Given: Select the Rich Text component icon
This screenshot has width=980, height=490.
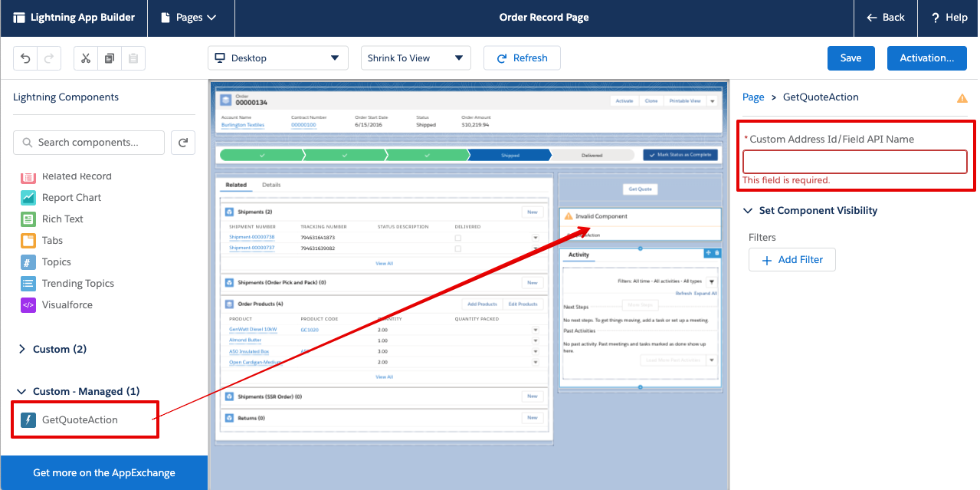Looking at the screenshot, I should (28, 219).
